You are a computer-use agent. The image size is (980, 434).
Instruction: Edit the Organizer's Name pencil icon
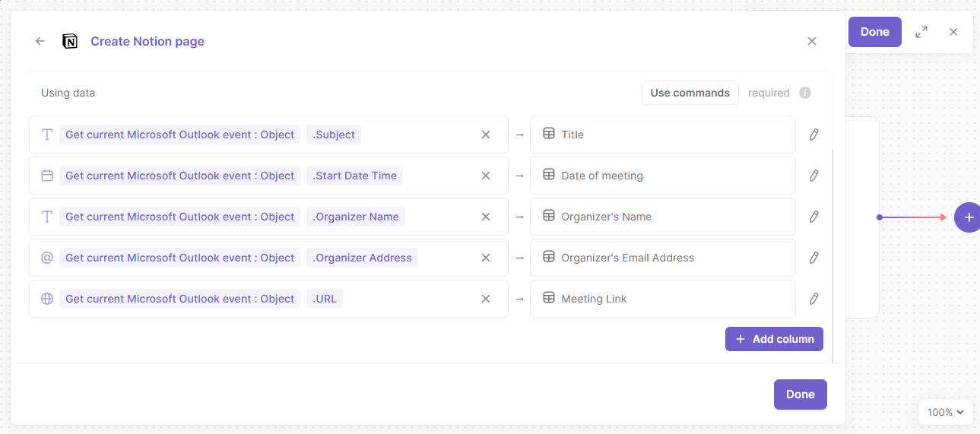coord(813,217)
